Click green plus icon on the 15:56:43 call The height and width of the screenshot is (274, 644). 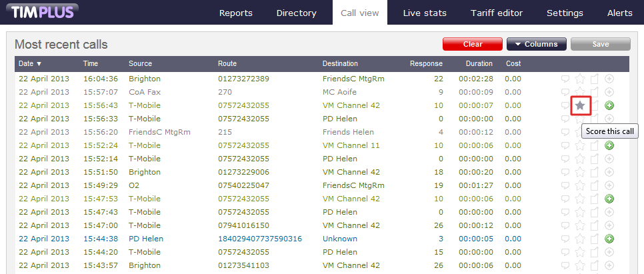pyautogui.click(x=609, y=105)
